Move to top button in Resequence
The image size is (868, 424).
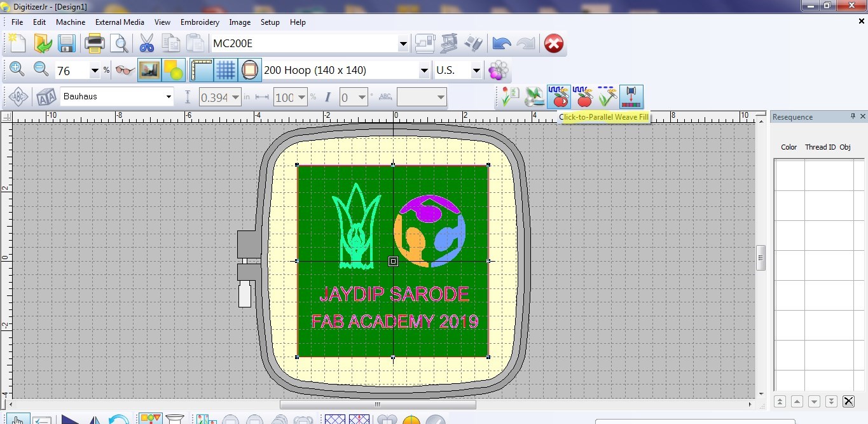(x=780, y=401)
